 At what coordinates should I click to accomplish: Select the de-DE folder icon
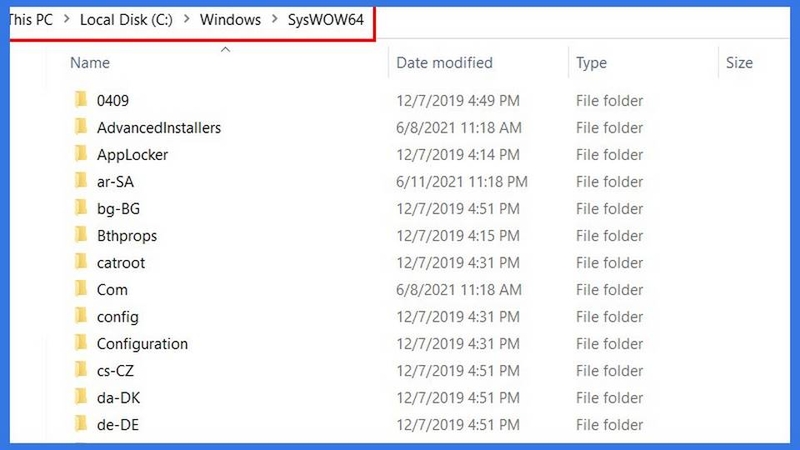81,424
